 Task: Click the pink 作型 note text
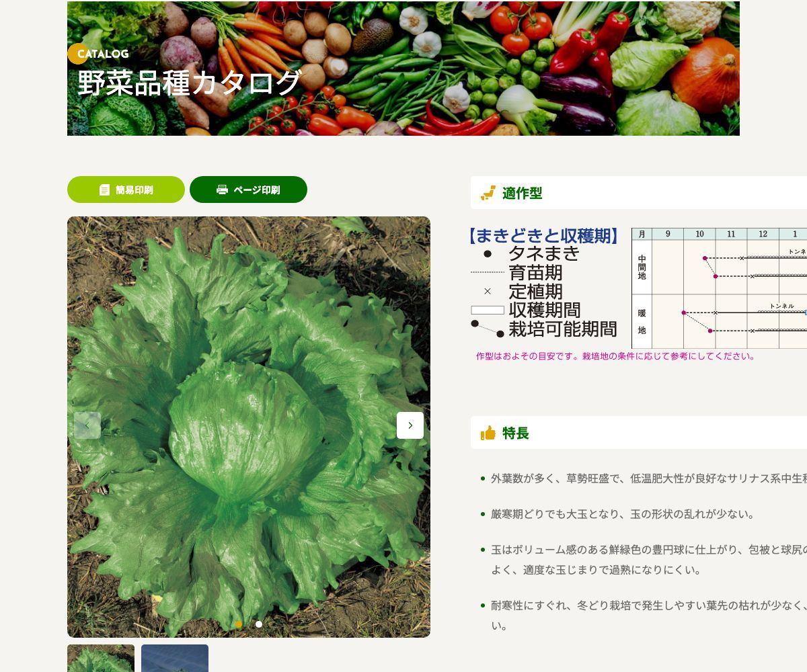[615, 356]
